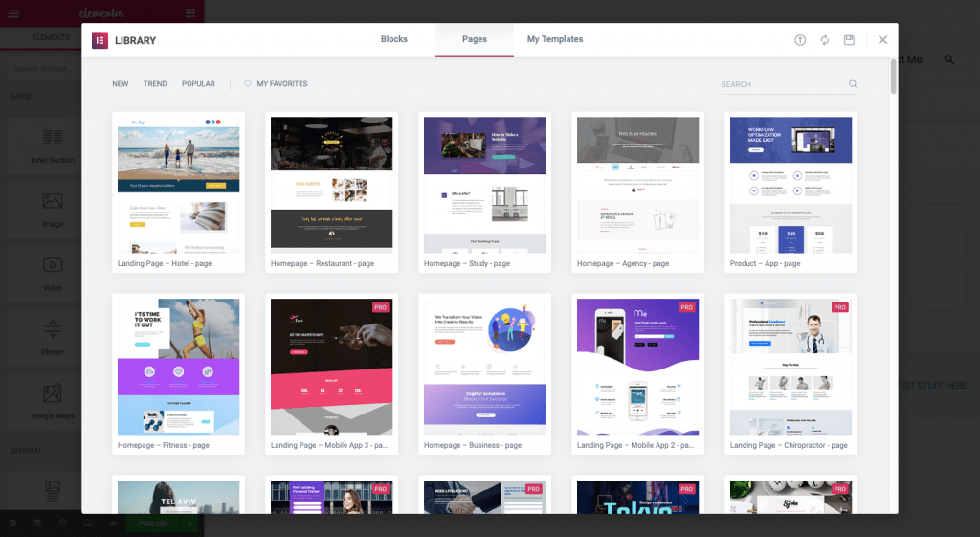Open Homepage – Agency template thumbnail

637,185
